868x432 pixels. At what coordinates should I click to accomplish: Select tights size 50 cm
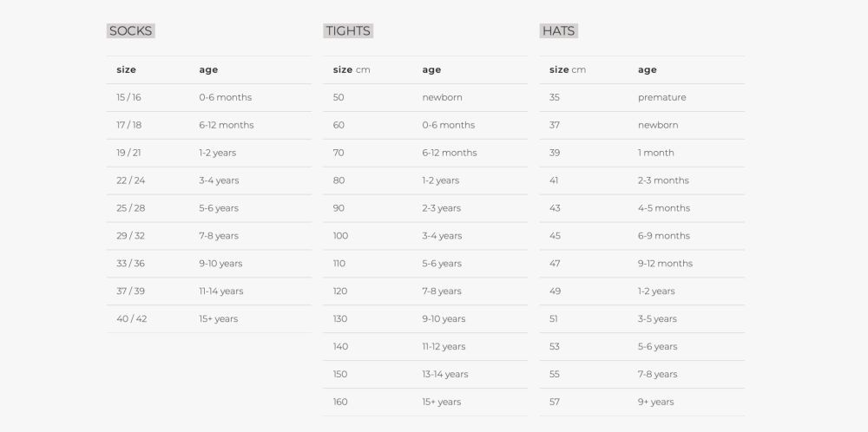point(339,97)
